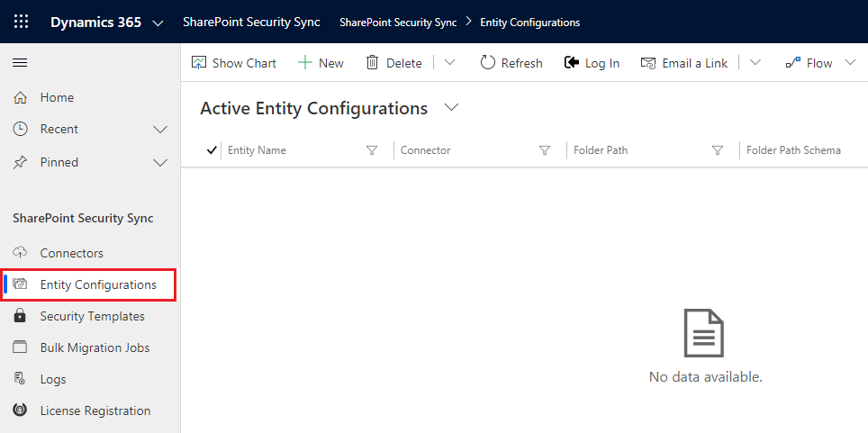Click the Recent clock icon
Screen dimensions: 868x433
pyautogui.click(x=20, y=129)
